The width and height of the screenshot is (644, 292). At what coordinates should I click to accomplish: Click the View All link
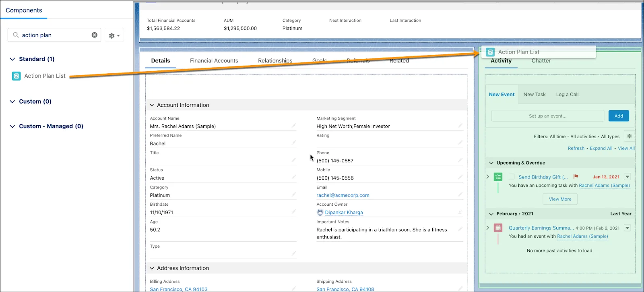pos(626,148)
